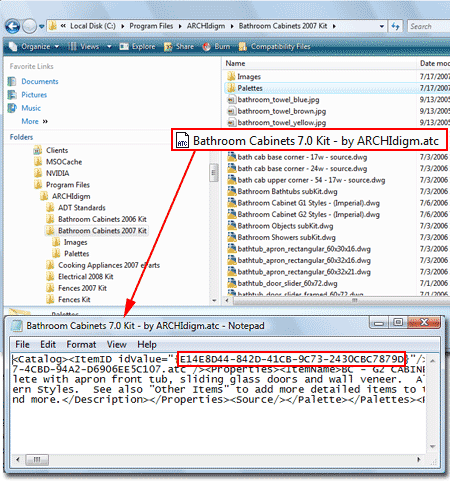Select bathtub_apron_rectangular_60x30x16.dwg icon

point(231,249)
